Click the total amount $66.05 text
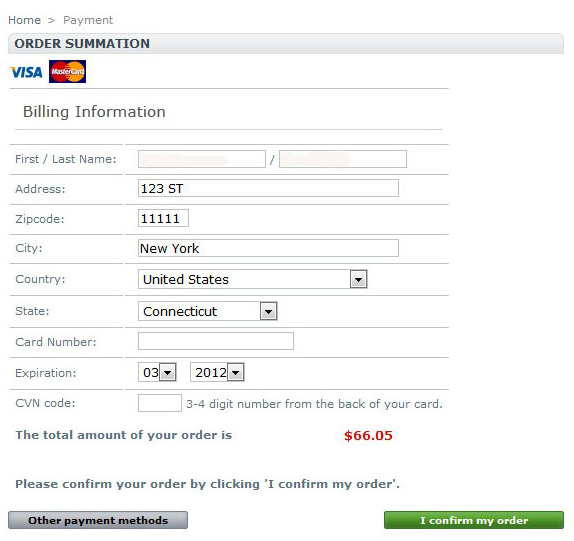Screen dimensions: 574x541 (x=368, y=436)
